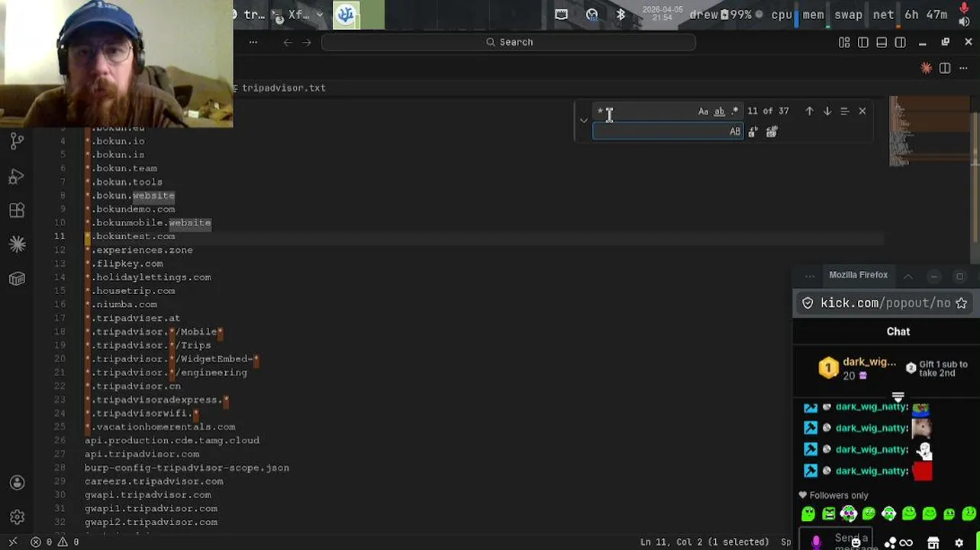Click the line 25 vacationhomerentals.com entry
980x550 pixels.
(x=160, y=427)
